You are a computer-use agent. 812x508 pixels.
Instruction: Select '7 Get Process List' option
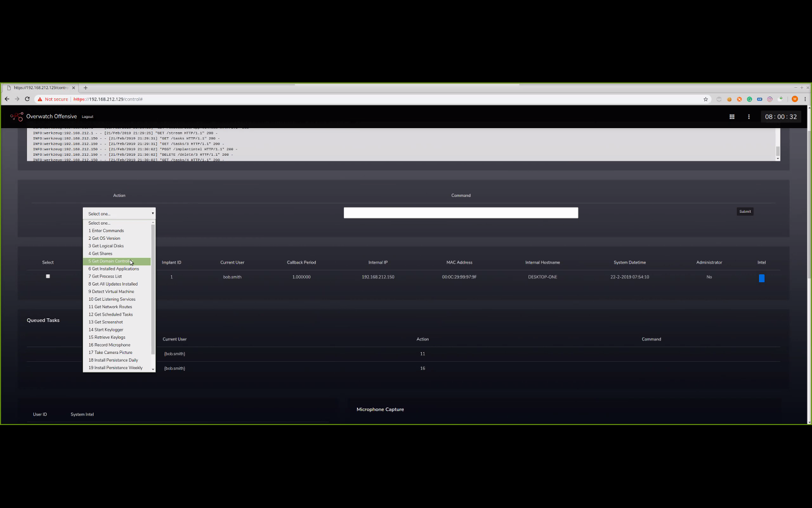point(105,277)
